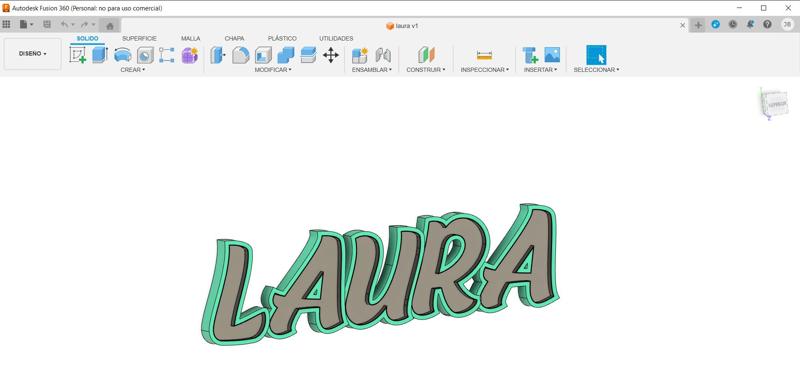Expand the INSPECCIONAR menu

point(485,69)
